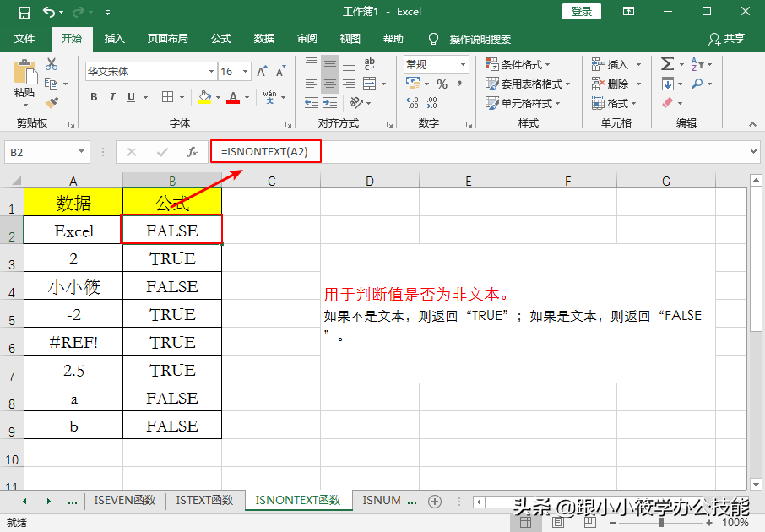Decrease indent in alignment group

coord(312,102)
